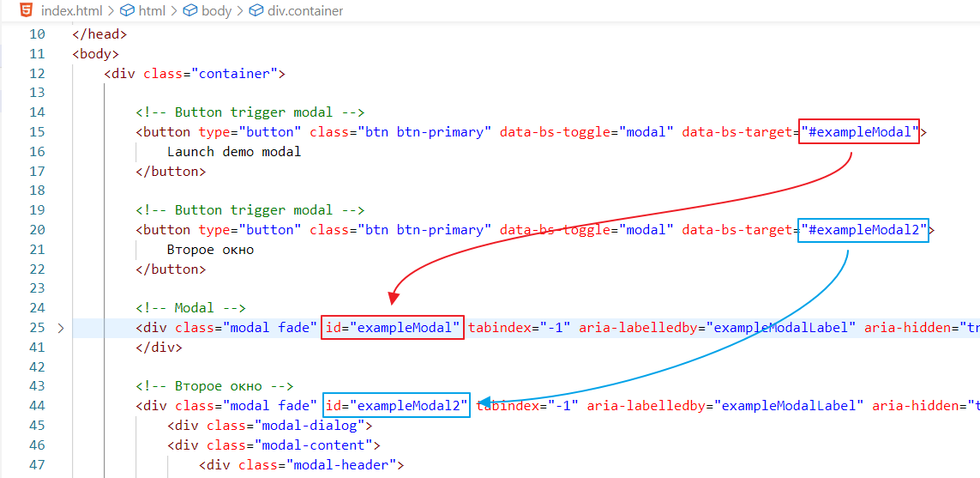980x478 pixels.
Task: Click the blue-boxed id="exampleModal2" attribute
Action: pos(396,406)
